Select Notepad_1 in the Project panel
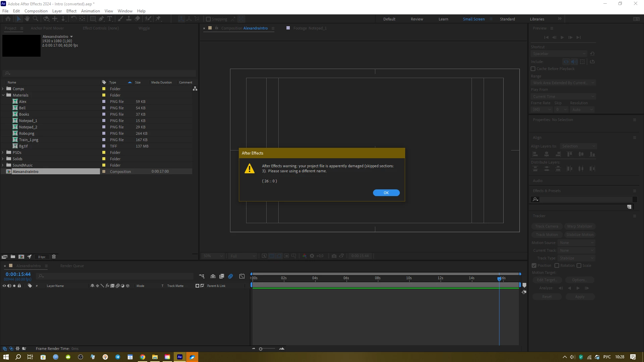 pyautogui.click(x=28, y=121)
